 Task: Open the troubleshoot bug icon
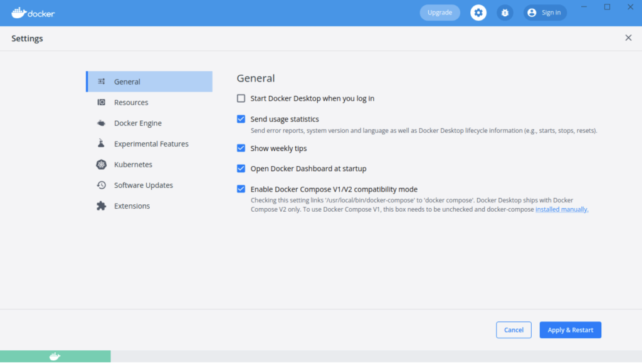pos(505,13)
